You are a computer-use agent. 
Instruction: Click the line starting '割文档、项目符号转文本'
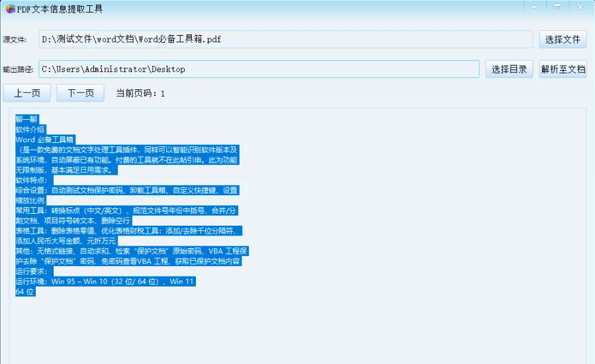(73, 220)
